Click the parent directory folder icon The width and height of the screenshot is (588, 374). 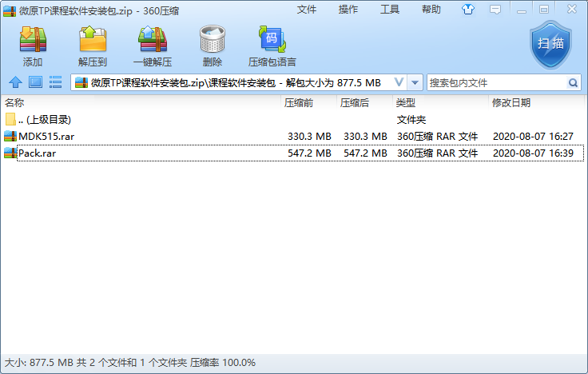10,120
